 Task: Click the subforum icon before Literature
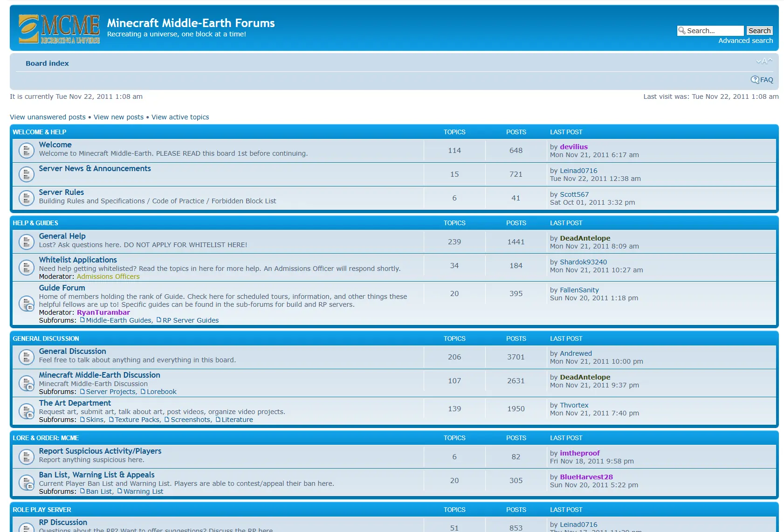[218, 419]
